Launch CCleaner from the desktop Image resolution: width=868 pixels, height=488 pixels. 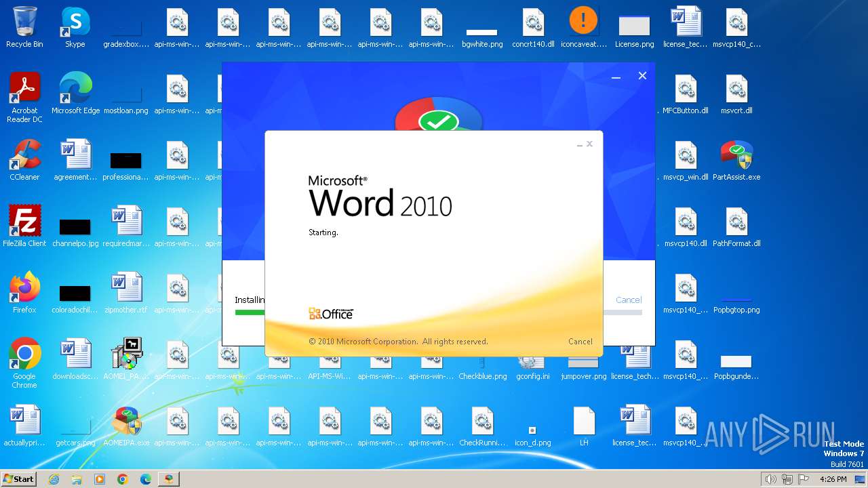coord(24,160)
